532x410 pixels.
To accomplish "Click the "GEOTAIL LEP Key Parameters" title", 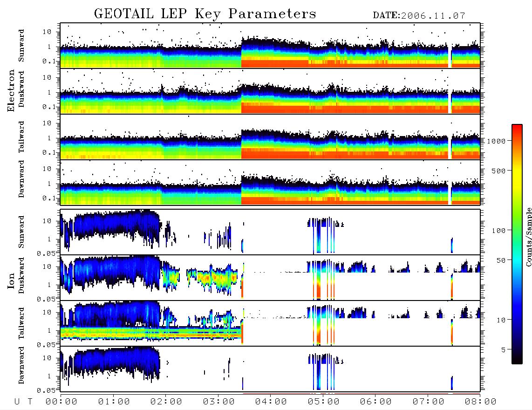I will 205,14.
